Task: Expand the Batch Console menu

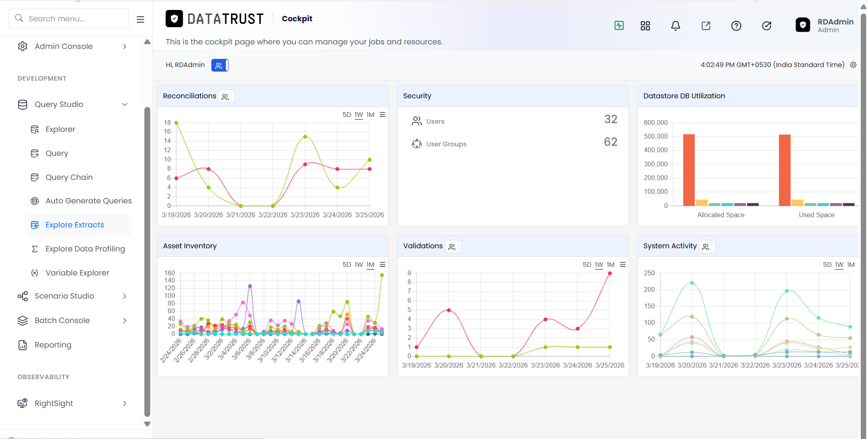Action: [x=72, y=320]
